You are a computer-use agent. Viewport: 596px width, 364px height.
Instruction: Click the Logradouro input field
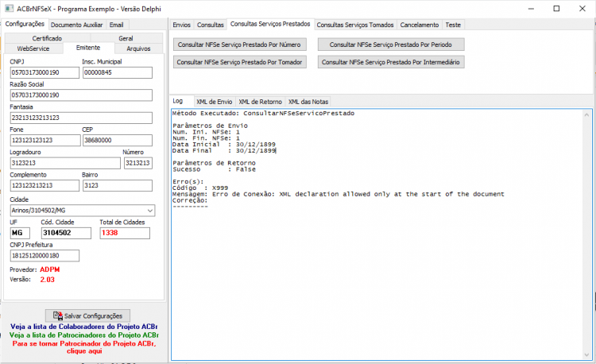click(65, 163)
